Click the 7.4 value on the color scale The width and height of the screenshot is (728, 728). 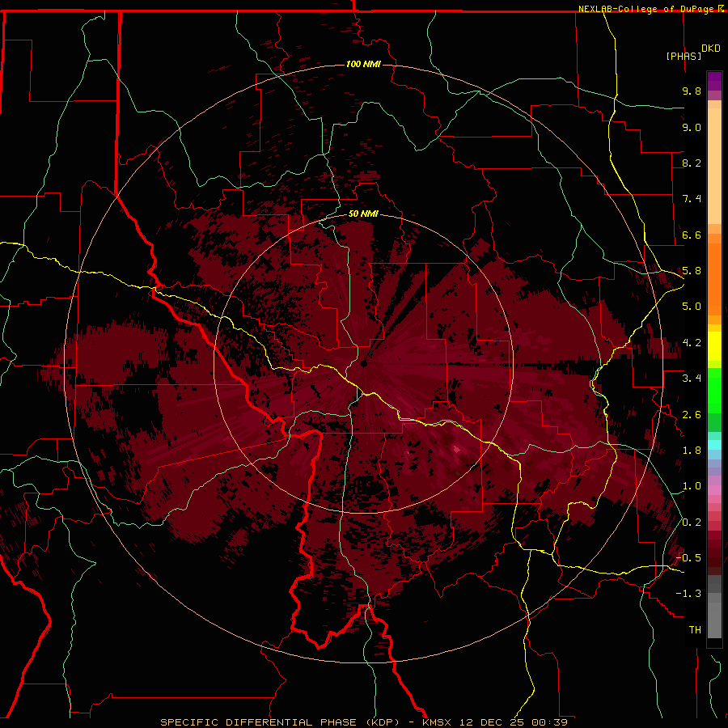pos(692,199)
